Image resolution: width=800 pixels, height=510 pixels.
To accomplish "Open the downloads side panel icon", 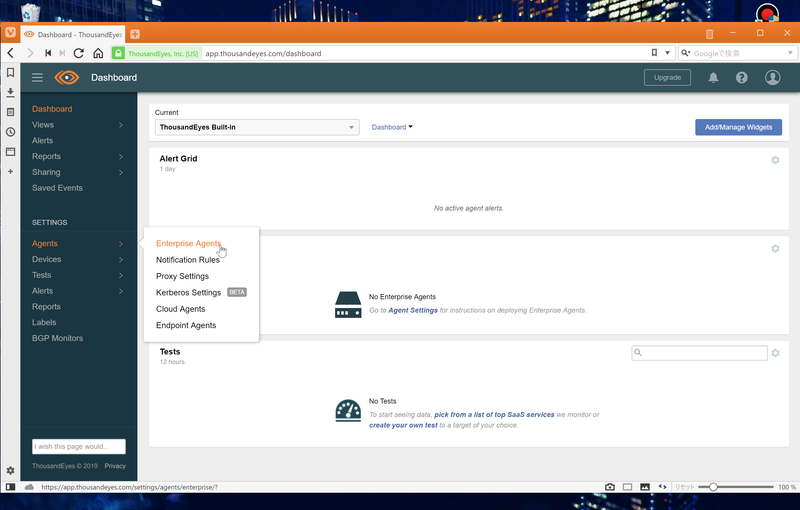I will click(10, 92).
